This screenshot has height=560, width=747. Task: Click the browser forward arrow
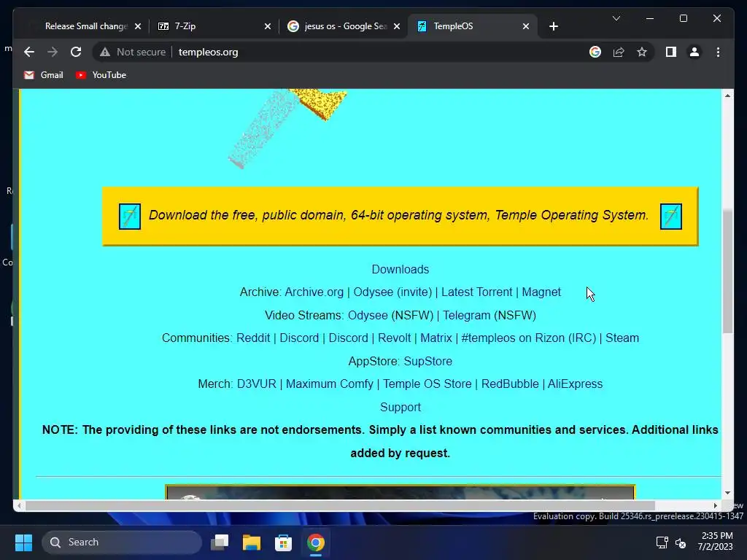pyautogui.click(x=53, y=52)
